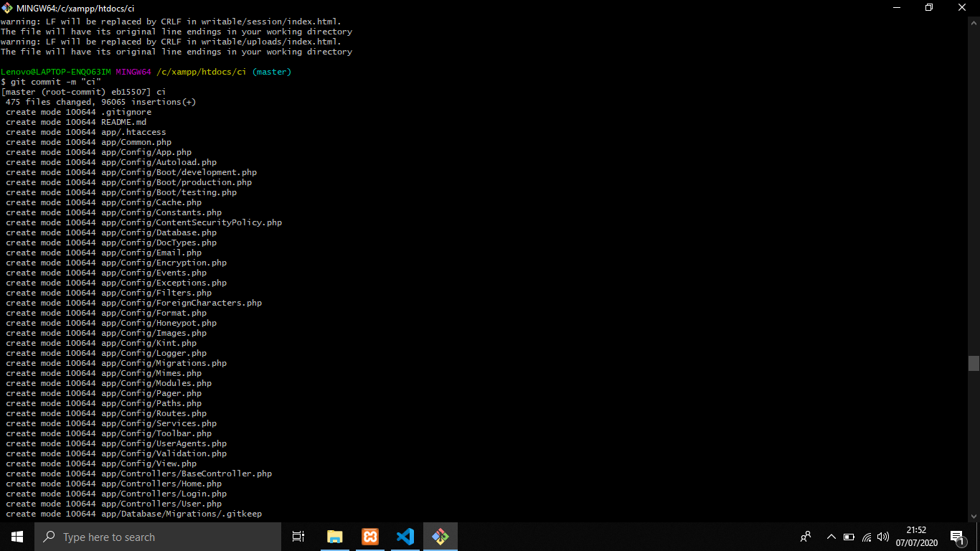Viewport: 980px width, 551px height.
Task: Click the "app/Config/Boot/development.php" line
Action: click(131, 172)
